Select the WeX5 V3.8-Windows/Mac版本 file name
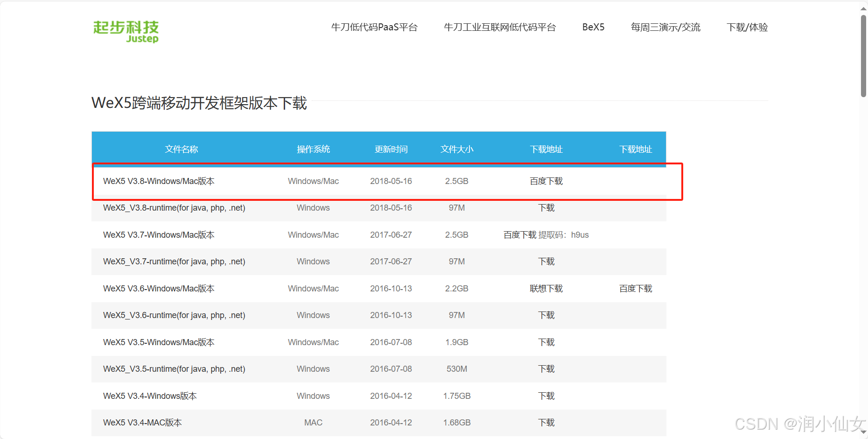The image size is (868, 439). pos(159,181)
